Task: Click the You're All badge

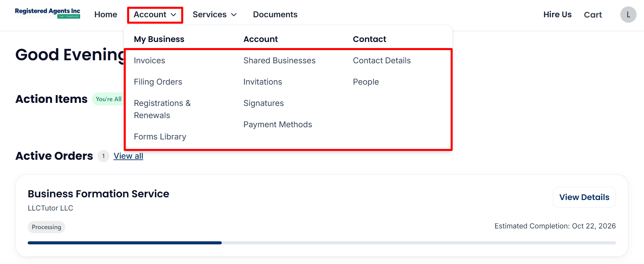Action: [x=108, y=99]
